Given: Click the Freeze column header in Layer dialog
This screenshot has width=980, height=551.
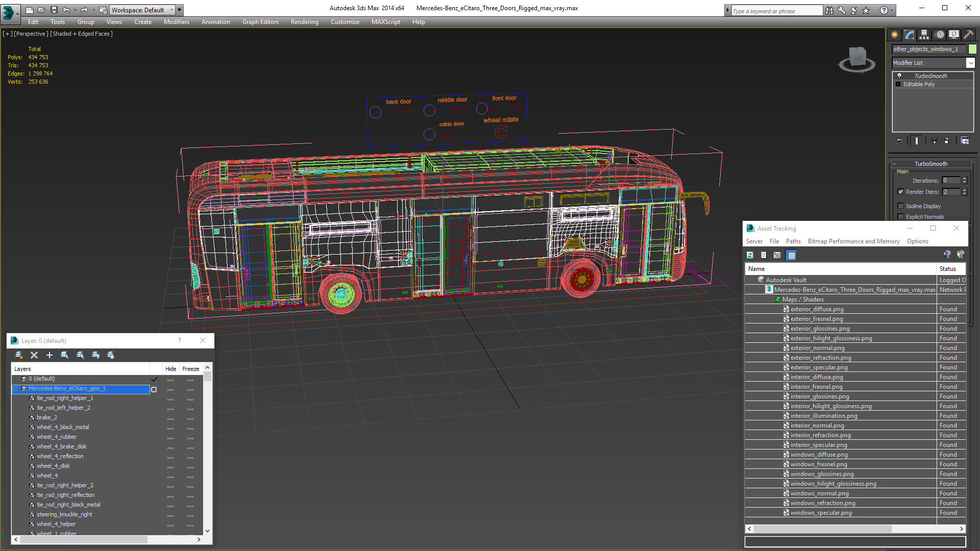Looking at the screenshot, I should coord(190,369).
